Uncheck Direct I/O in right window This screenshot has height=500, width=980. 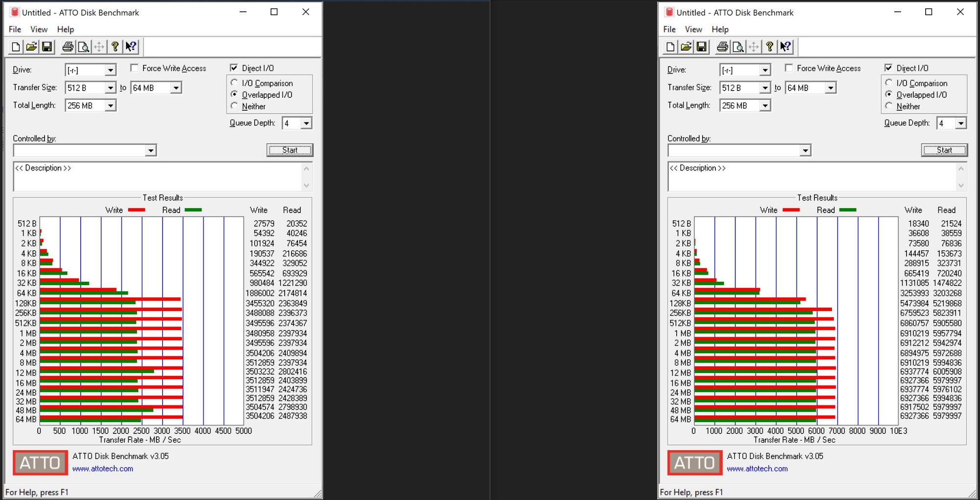888,68
